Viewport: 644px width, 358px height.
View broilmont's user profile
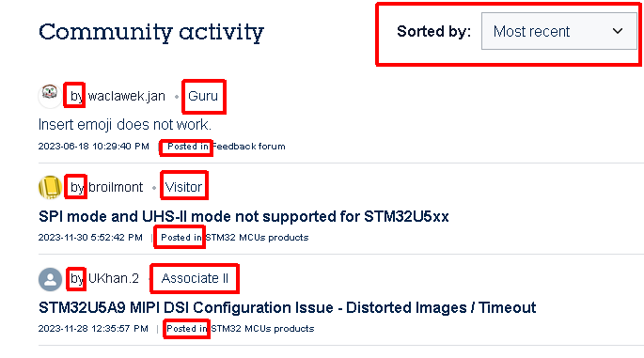tap(116, 187)
